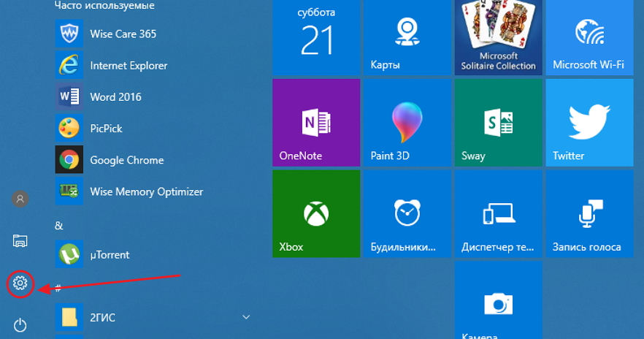
Task: Select the Internet Explorer label text
Action: [x=129, y=65]
